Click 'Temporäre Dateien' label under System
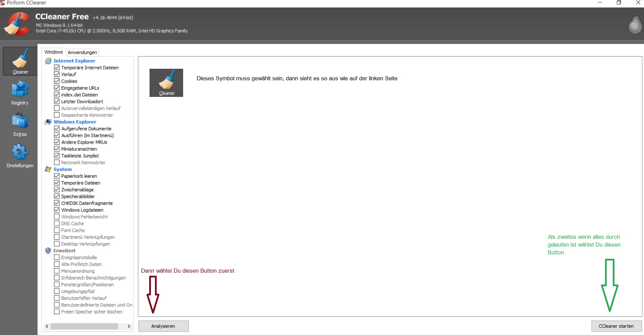644x335 pixels. coord(81,183)
